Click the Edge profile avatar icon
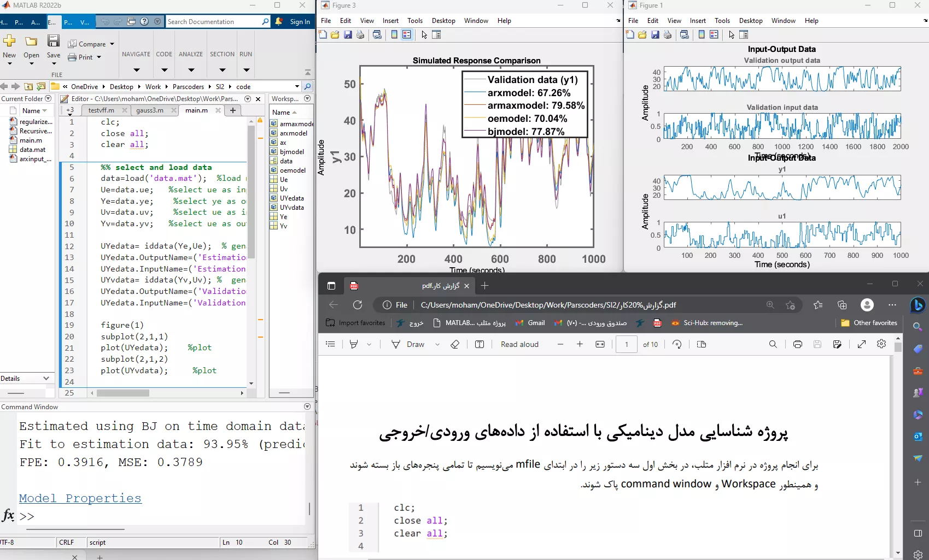This screenshot has height=560, width=929. click(867, 305)
